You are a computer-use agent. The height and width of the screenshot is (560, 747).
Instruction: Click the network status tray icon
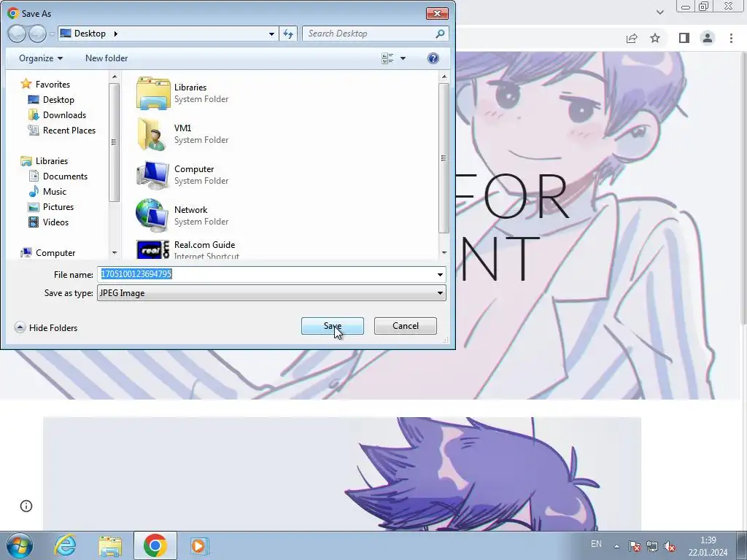point(652,546)
